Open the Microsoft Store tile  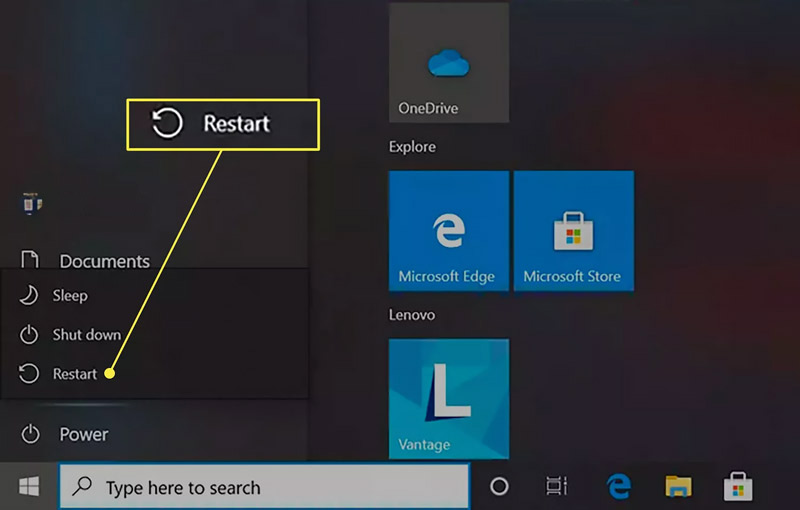tap(574, 231)
